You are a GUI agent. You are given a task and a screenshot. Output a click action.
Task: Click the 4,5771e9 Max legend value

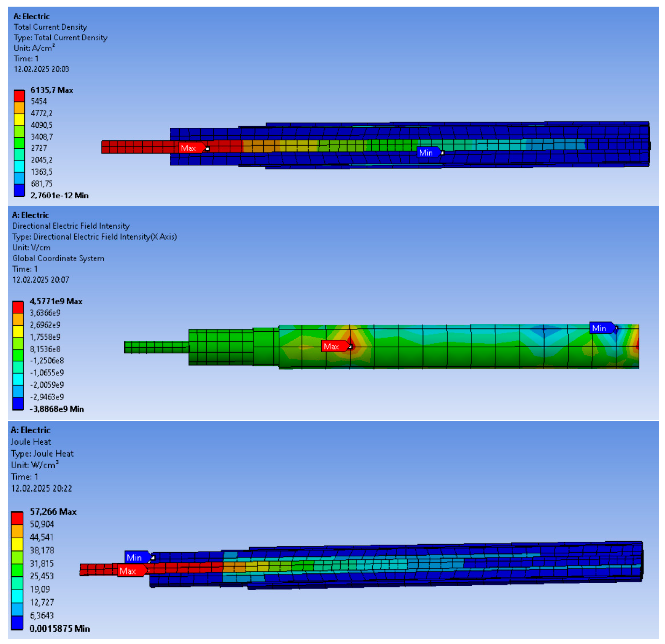56,301
